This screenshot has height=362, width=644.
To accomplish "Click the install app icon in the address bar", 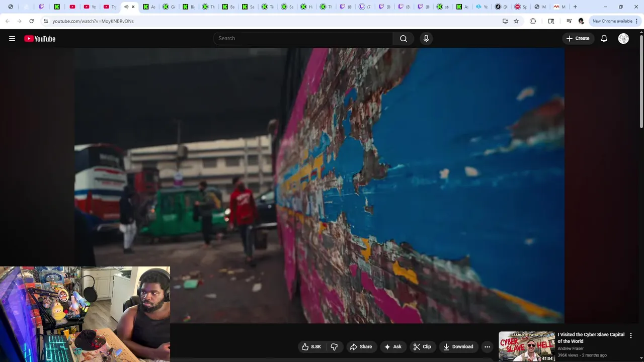I will tap(505, 21).
